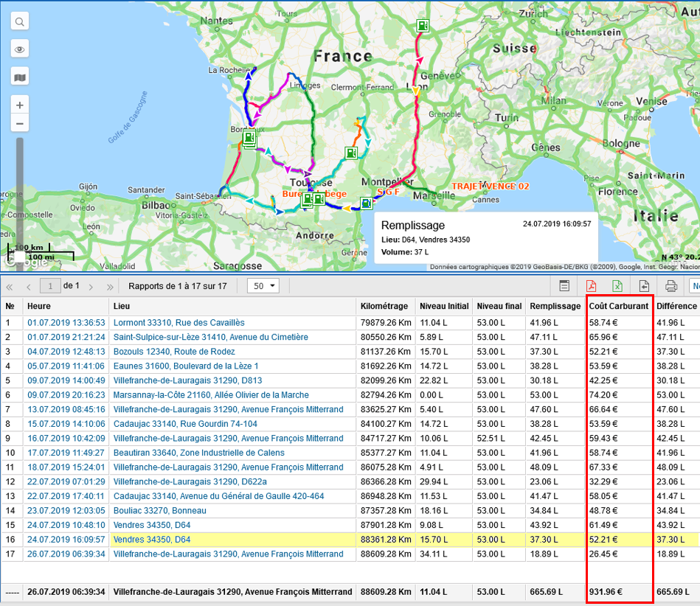Open Eaunes 31600, Boulevard de la Lèze
The height and width of the screenshot is (606, 700).
click(186, 366)
